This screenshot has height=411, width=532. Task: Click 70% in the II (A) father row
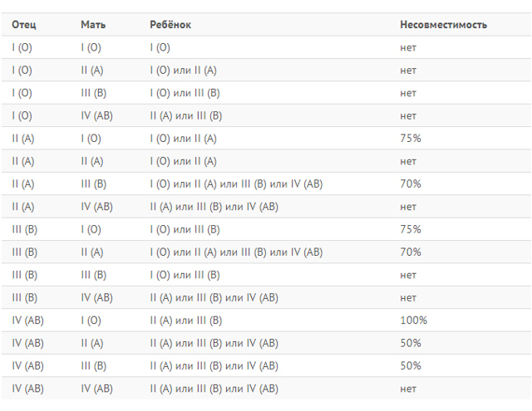coord(411,183)
